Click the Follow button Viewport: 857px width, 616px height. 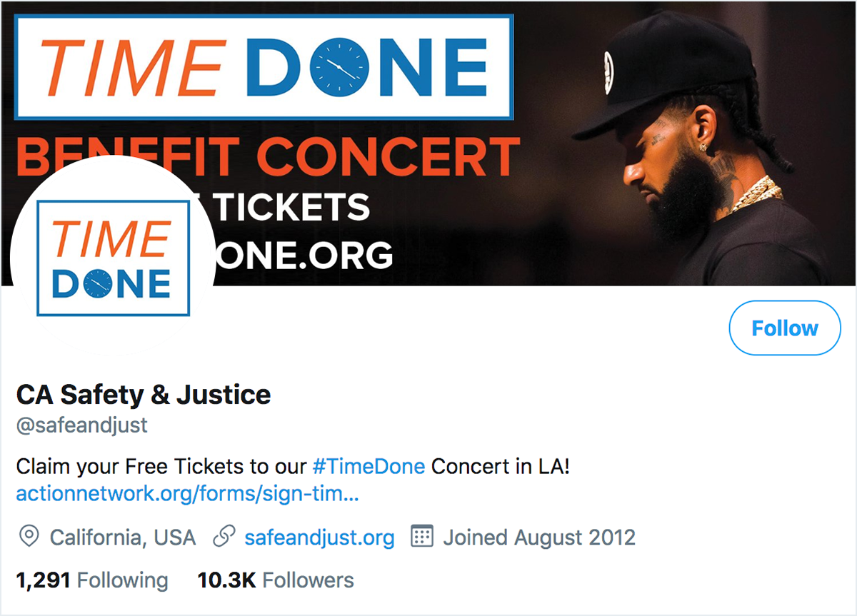(785, 328)
